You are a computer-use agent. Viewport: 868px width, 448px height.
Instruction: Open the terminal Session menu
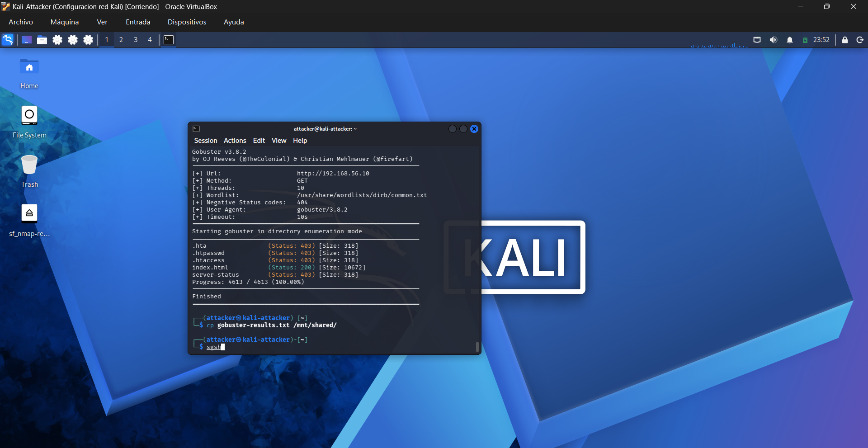click(x=206, y=141)
